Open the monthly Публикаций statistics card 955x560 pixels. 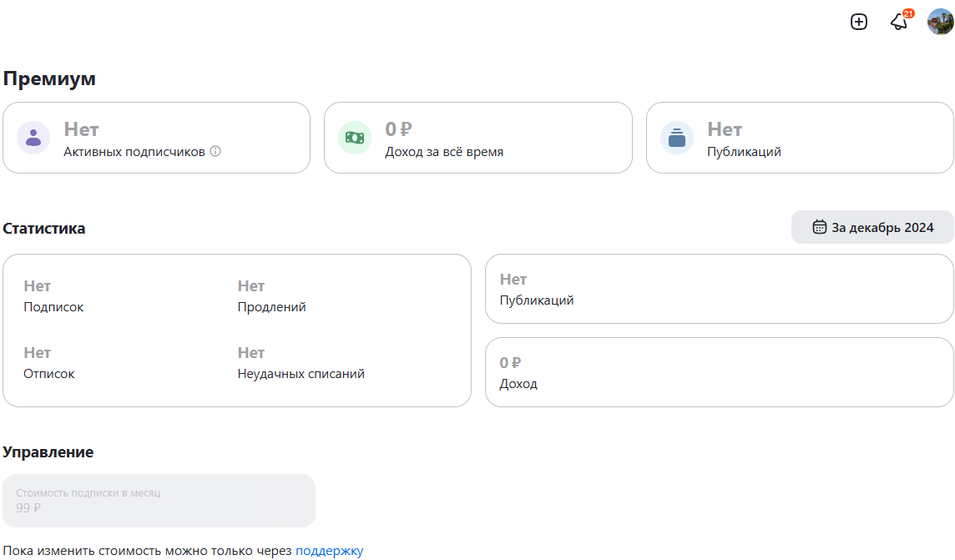click(x=719, y=289)
